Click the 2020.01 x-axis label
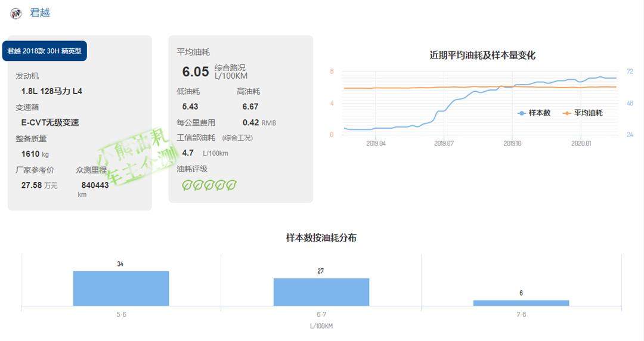The image size is (644, 341). 581,144
